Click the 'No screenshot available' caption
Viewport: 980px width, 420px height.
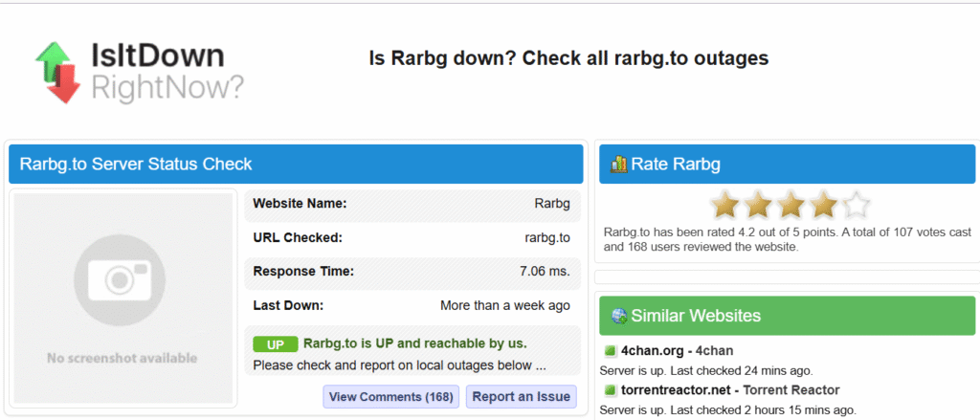click(x=122, y=359)
